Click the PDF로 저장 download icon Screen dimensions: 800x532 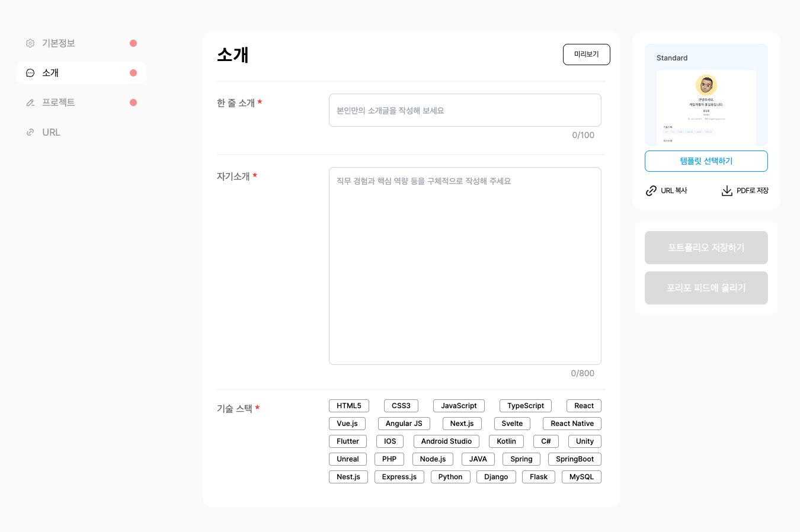point(727,190)
